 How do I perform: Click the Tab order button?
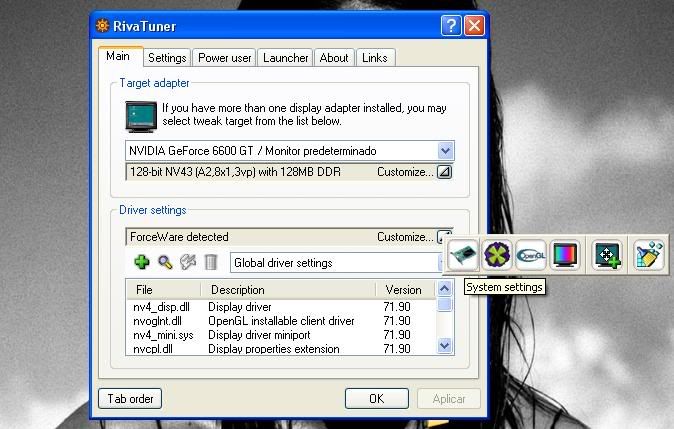click(130, 398)
